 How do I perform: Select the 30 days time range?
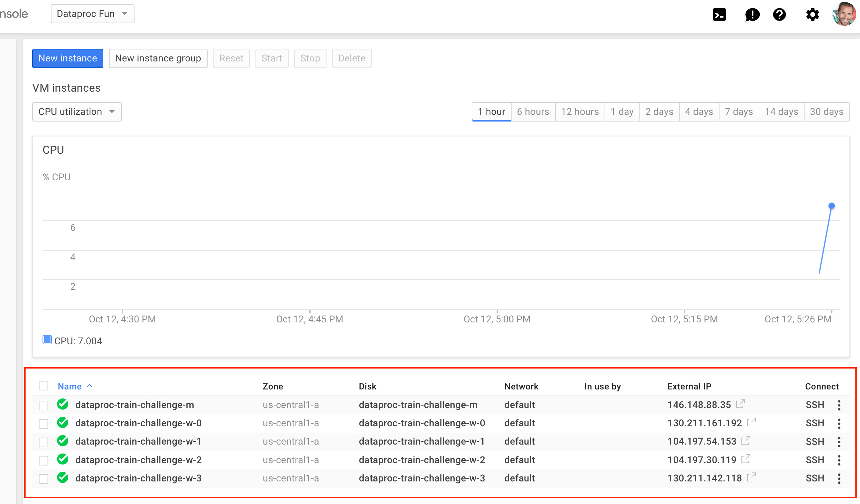tap(826, 112)
